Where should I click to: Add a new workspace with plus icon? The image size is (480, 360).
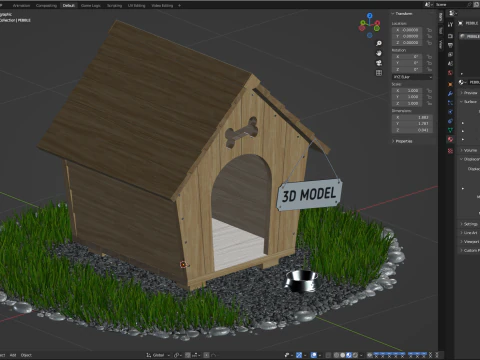tap(179, 5)
